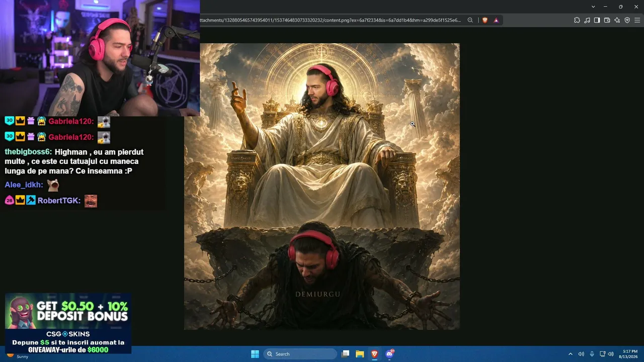Open Task View from the taskbar

coord(345,354)
